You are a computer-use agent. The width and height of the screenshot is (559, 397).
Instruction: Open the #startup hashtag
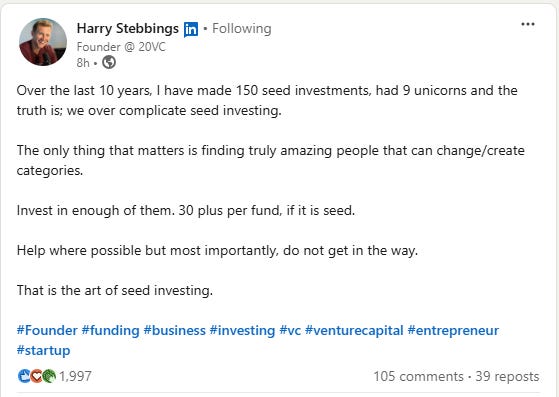click(x=43, y=350)
